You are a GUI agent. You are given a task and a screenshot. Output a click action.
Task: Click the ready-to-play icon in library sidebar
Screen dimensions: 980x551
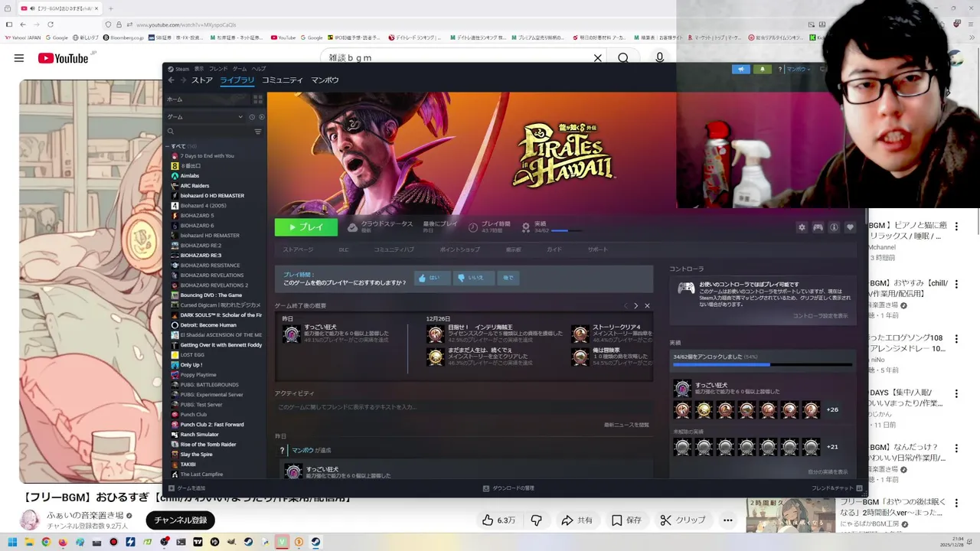tap(261, 117)
